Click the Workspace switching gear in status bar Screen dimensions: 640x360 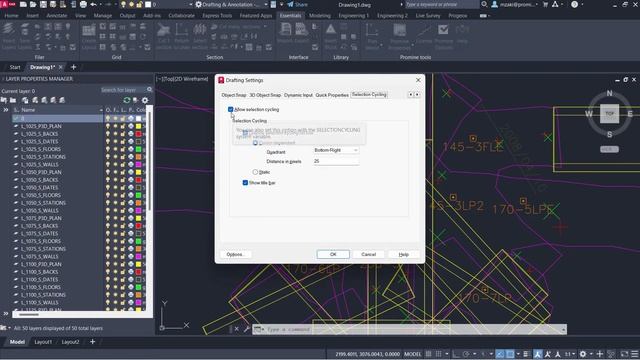583,354
